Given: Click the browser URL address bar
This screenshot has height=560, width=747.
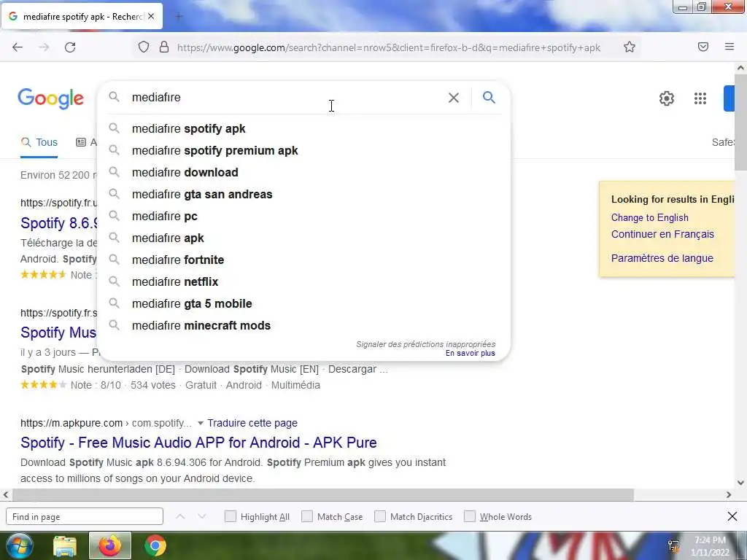Looking at the screenshot, I should click(x=388, y=47).
